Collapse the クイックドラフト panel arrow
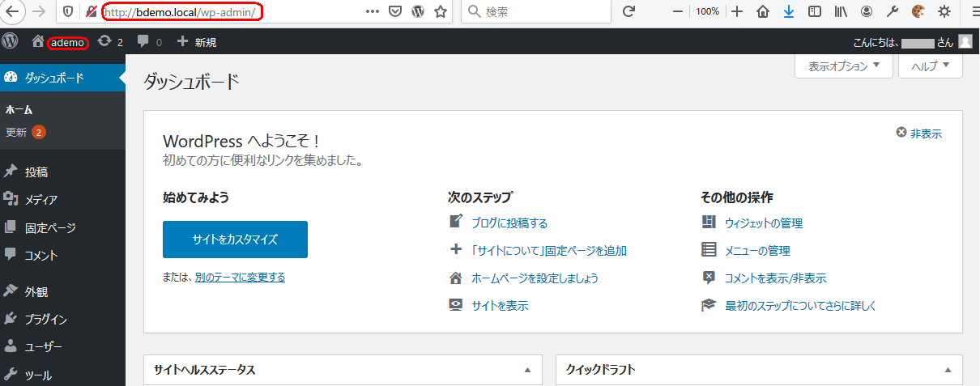 pos(948,370)
